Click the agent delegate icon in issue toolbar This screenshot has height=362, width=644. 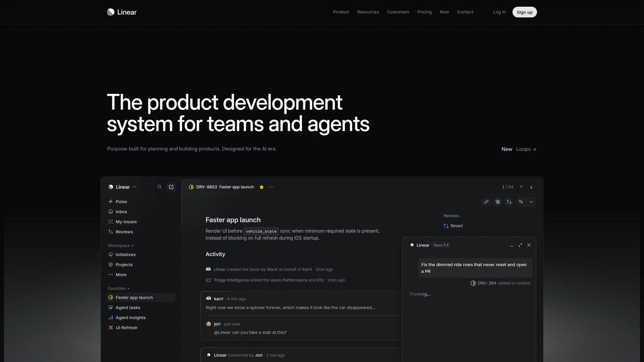point(521,202)
